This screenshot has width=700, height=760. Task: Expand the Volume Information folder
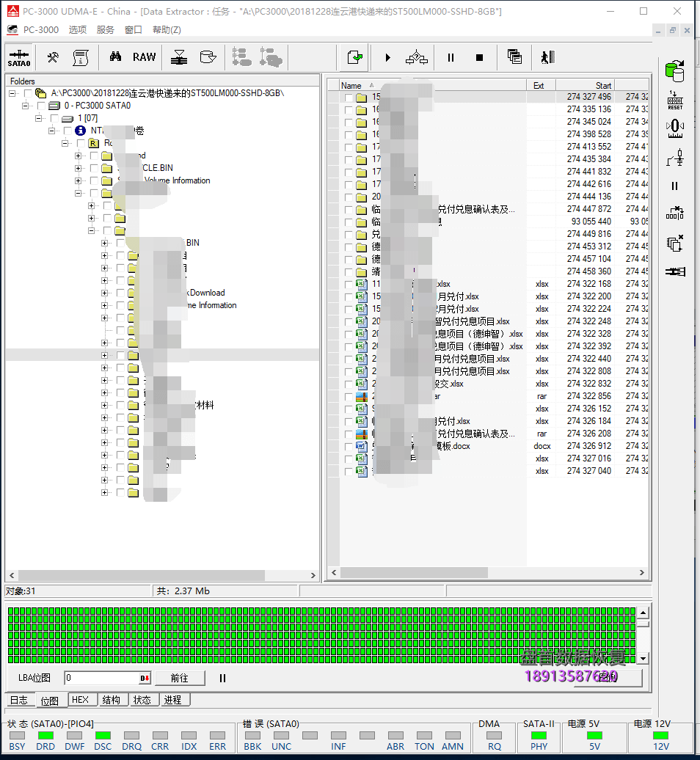coord(78,180)
